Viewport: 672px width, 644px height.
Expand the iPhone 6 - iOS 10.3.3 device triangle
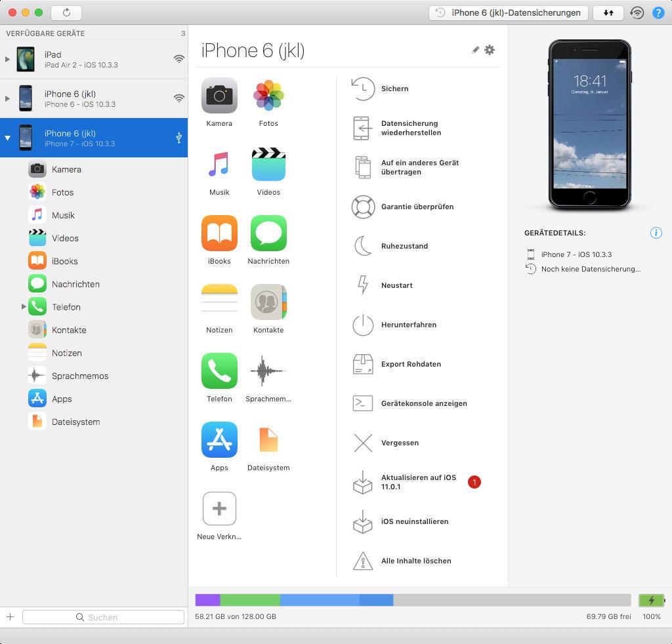7,98
